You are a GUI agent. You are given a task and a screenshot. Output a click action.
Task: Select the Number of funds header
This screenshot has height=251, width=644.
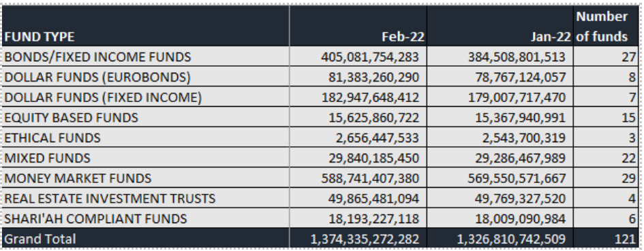pos(606,25)
